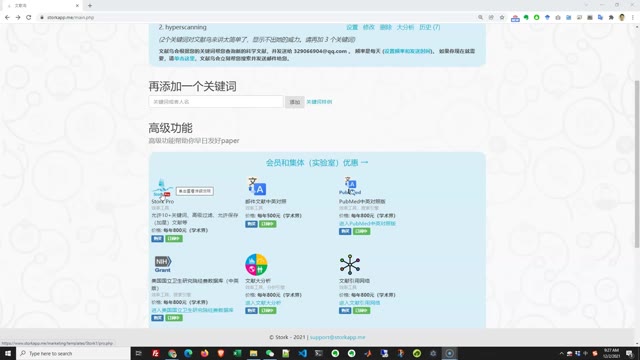Choose the blue buy button under Stork Pro

[x=157, y=238]
